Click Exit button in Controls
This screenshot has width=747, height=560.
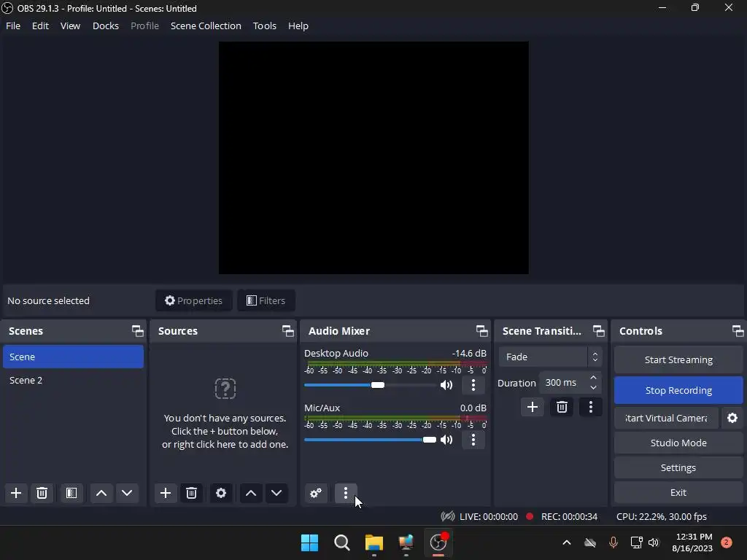click(x=678, y=492)
